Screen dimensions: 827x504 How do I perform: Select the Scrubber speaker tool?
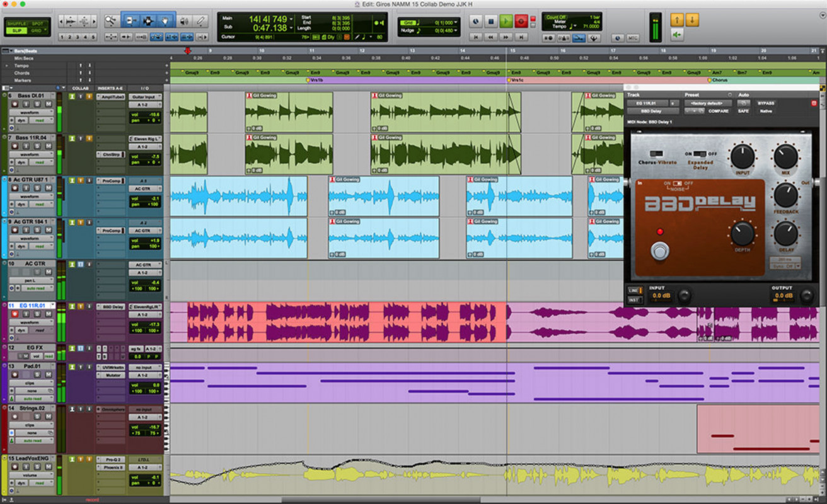coord(183,20)
